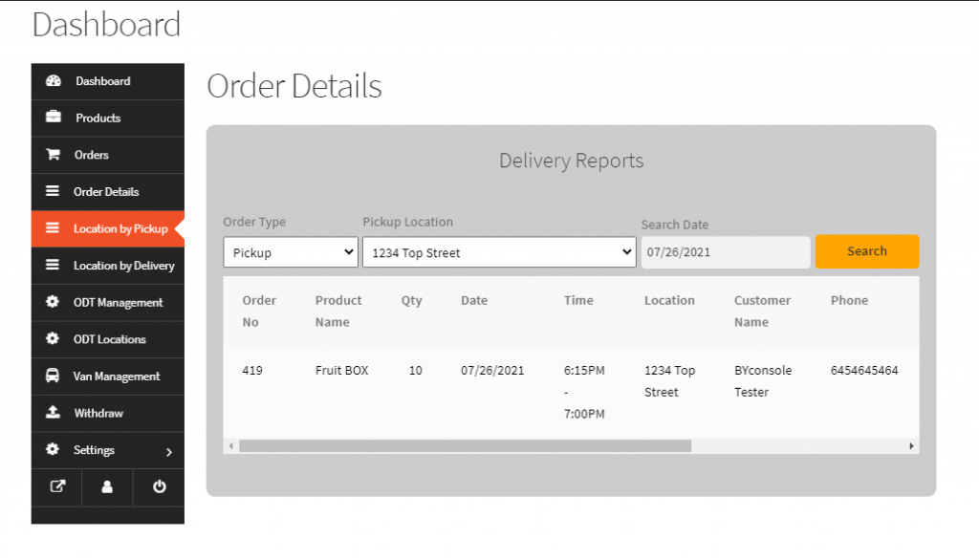Open the Order Type dropdown
The height and width of the screenshot is (560, 979).
[290, 251]
